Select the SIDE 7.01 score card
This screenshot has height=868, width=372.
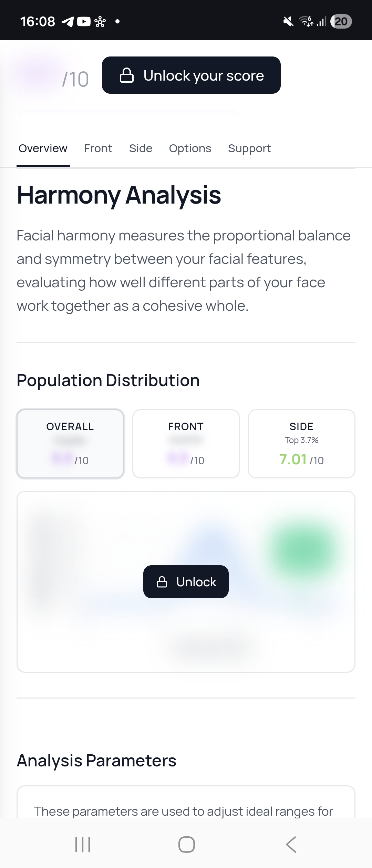click(x=302, y=444)
